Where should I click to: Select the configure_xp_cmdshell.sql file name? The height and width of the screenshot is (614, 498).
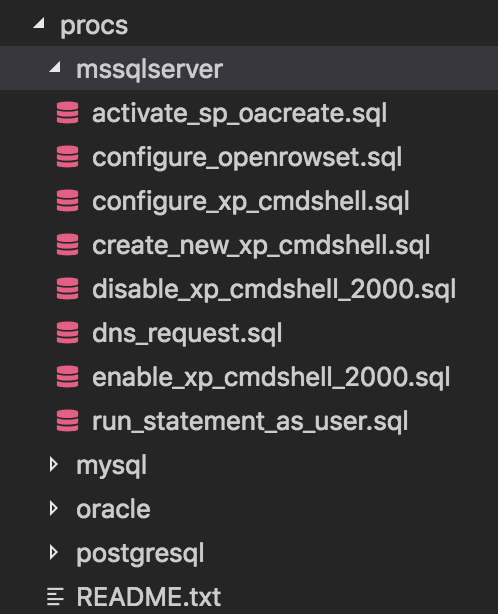tap(251, 202)
